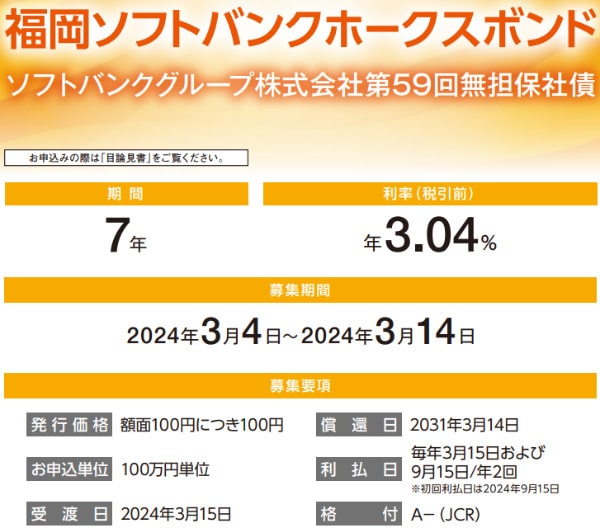Click the 募集期間 header bar

pos(300,290)
